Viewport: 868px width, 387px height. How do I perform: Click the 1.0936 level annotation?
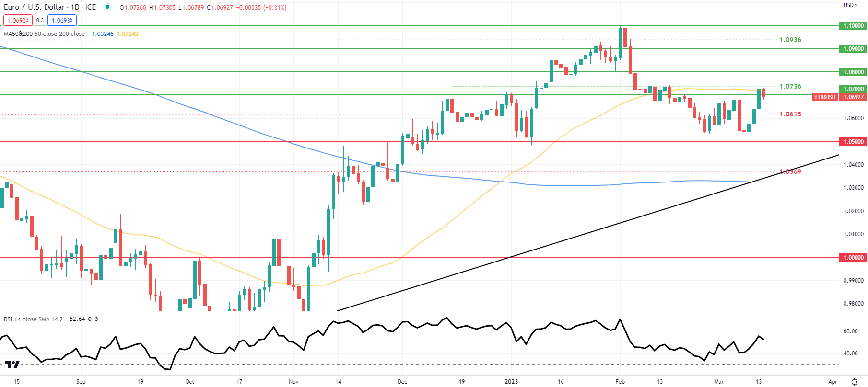coord(790,40)
